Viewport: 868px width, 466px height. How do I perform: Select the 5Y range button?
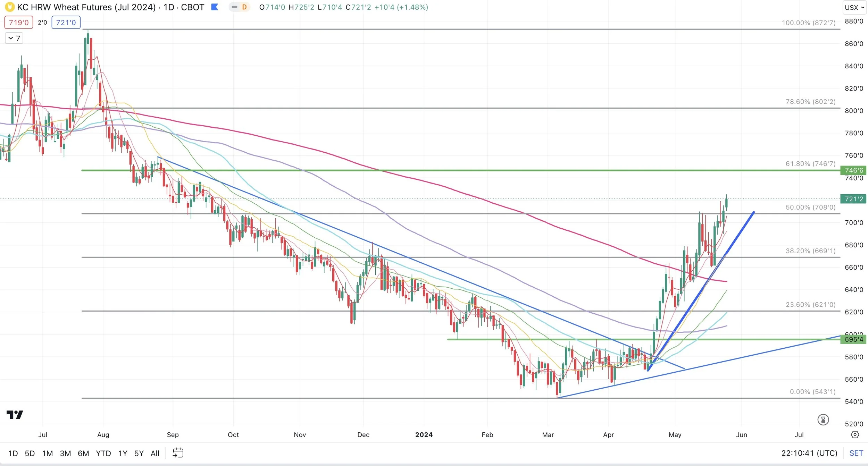[139, 453]
